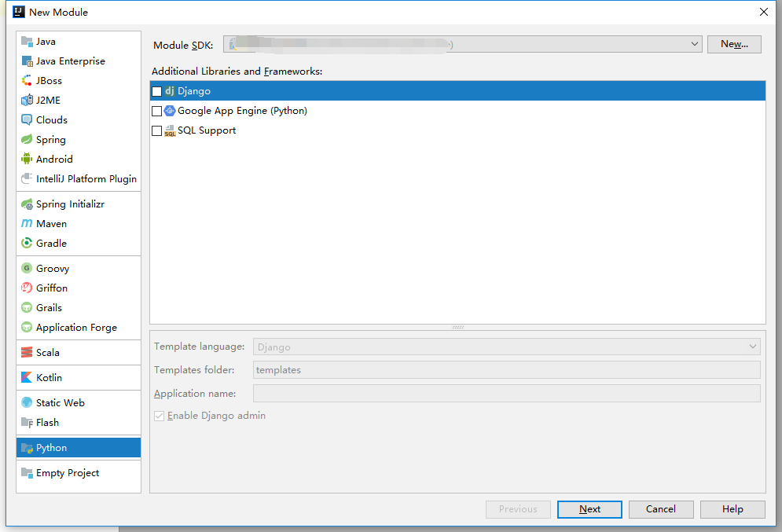
Task: Select the Kotlin label in the module list
Action: point(49,377)
